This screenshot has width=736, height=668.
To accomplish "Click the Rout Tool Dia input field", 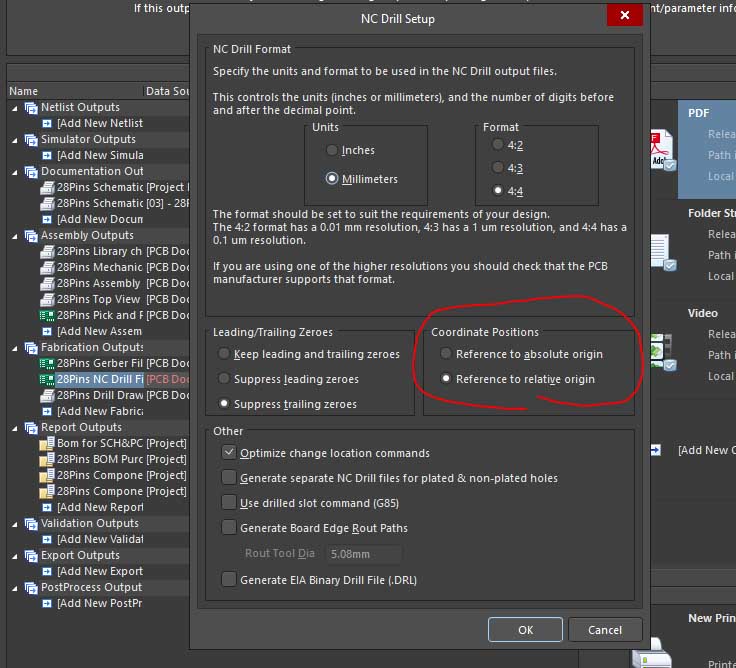I will pos(362,553).
